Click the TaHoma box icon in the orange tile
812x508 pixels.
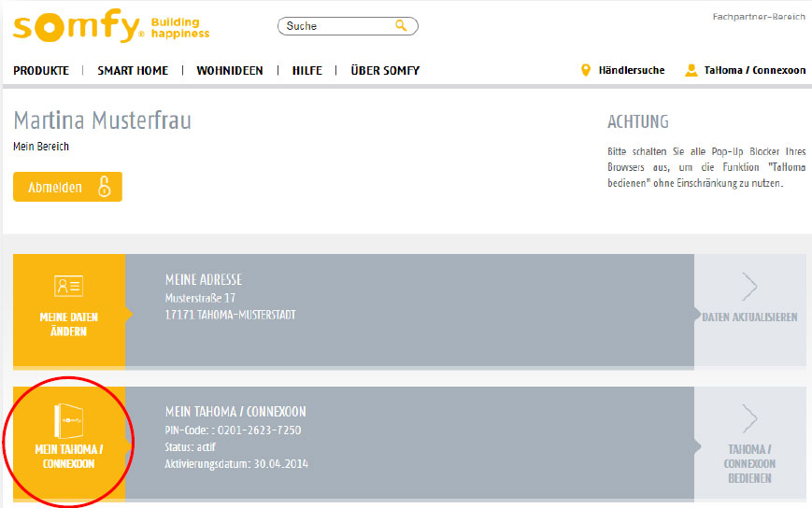69,420
